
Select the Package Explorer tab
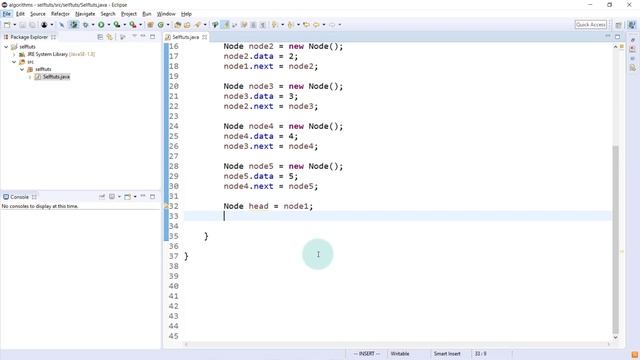coord(29,37)
